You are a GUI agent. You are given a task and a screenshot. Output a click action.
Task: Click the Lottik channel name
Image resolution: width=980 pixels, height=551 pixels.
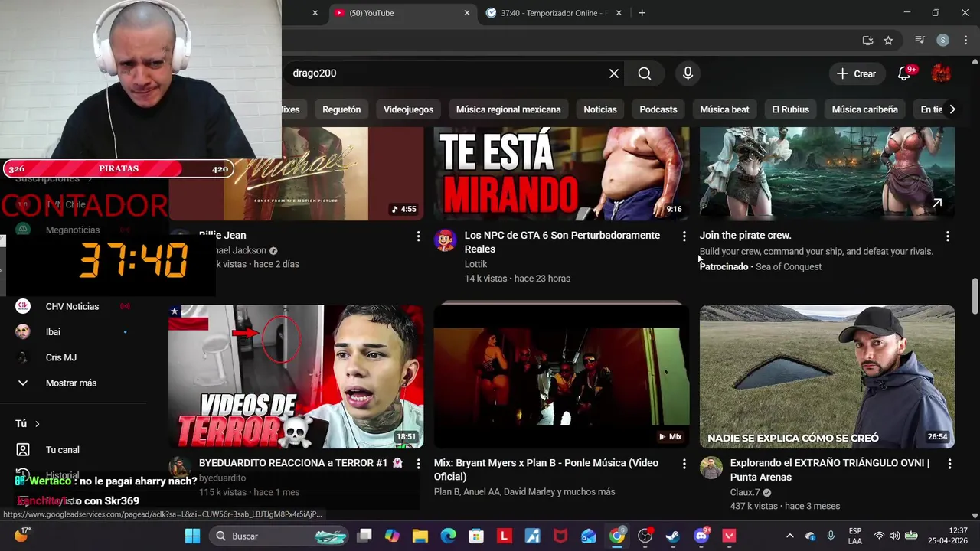(475, 264)
